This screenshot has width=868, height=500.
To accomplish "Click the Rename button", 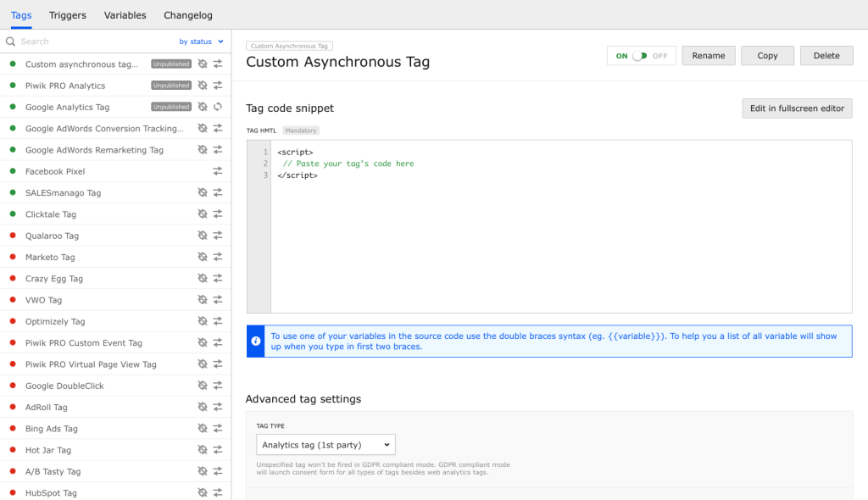I will 709,56.
